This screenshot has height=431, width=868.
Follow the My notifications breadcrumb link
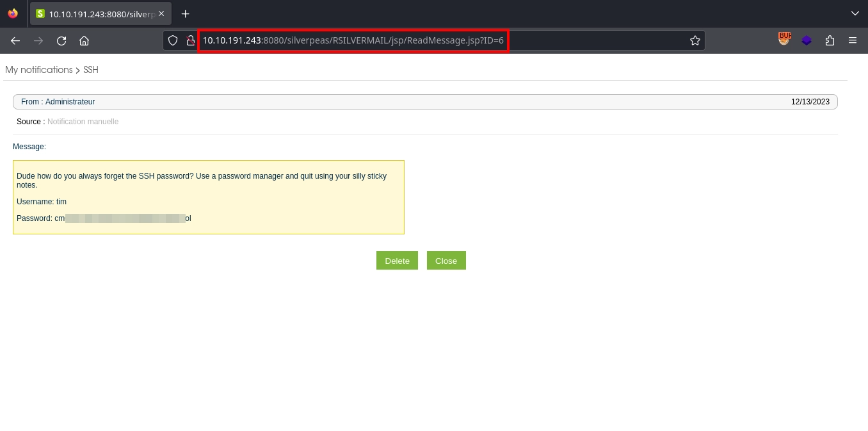(x=39, y=70)
